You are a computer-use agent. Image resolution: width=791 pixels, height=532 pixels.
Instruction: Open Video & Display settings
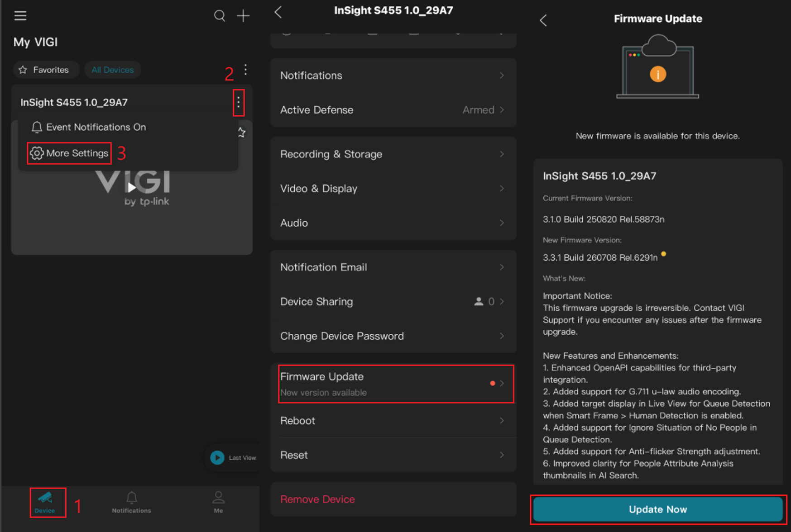coord(393,189)
